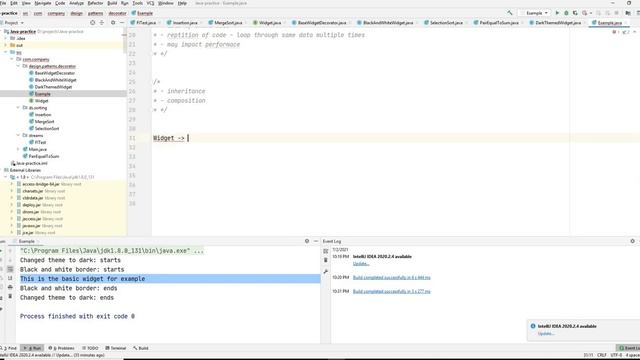Close the Example.java editor tab
This screenshot has height=360, width=640.
pos(625,23)
